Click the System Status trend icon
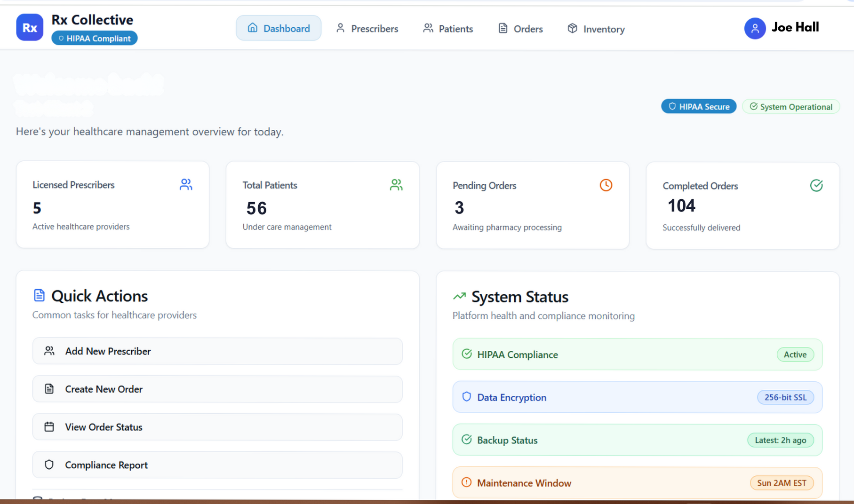854x504 pixels. (x=459, y=296)
